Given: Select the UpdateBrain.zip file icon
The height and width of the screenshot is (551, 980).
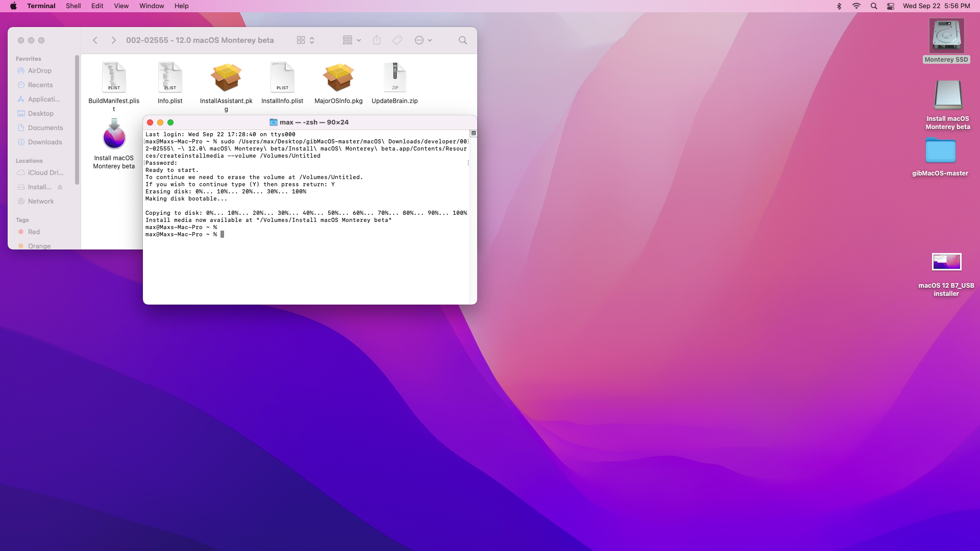Looking at the screenshot, I should click(395, 78).
